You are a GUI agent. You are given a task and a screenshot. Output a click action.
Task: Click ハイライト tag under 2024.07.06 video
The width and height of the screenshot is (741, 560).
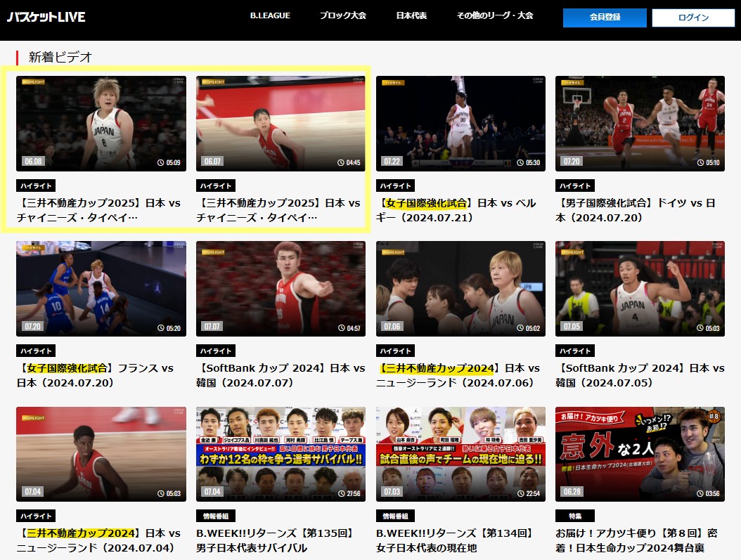pos(396,351)
